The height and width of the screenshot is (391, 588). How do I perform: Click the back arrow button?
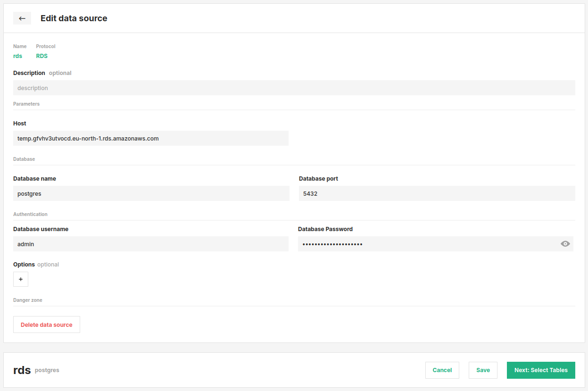22,18
